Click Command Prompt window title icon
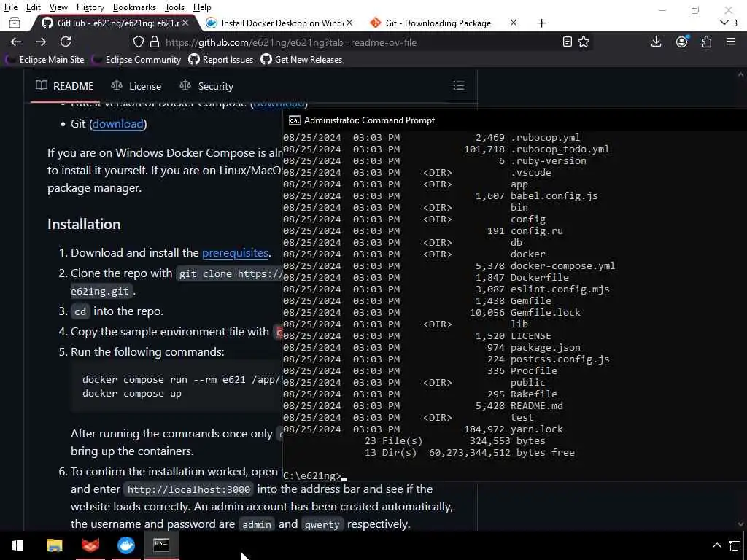Image resolution: width=747 pixels, height=560 pixels. click(295, 120)
